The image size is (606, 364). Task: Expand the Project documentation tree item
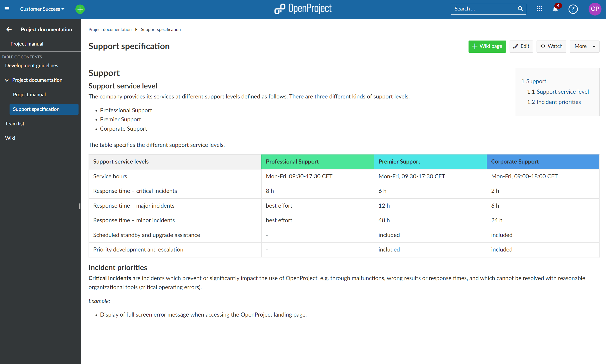pos(7,80)
